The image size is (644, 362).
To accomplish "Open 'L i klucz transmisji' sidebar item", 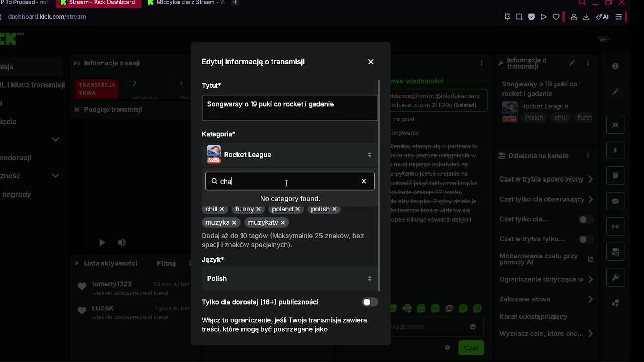I will click(33, 85).
